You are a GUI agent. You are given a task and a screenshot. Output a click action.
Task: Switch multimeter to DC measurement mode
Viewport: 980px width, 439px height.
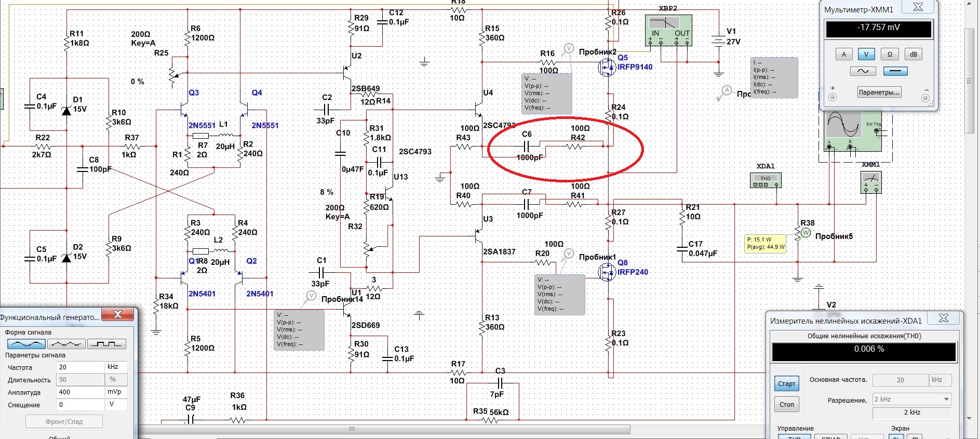(x=895, y=71)
